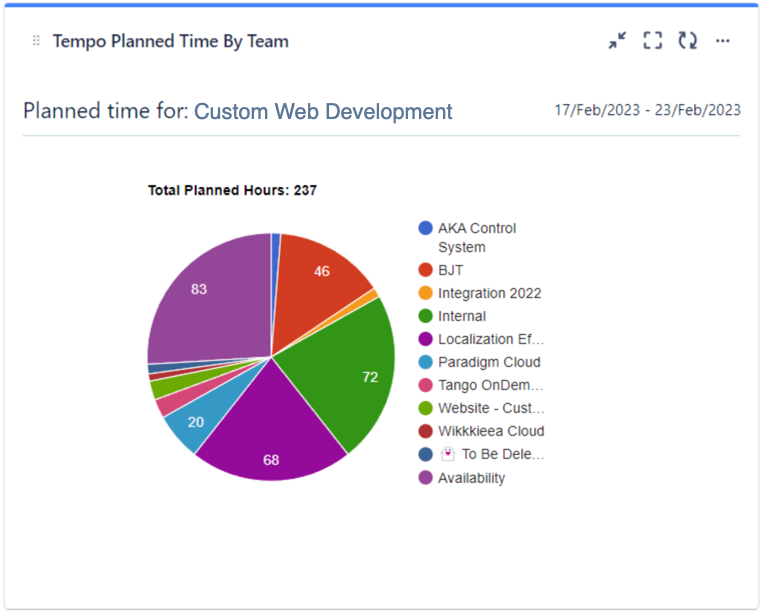Click the gadget title Tempo Planned Time By Team

[171, 41]
